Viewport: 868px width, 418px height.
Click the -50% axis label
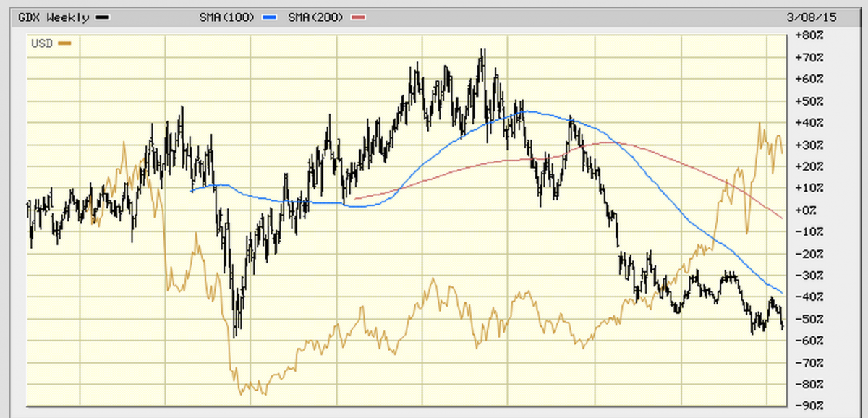809,319
